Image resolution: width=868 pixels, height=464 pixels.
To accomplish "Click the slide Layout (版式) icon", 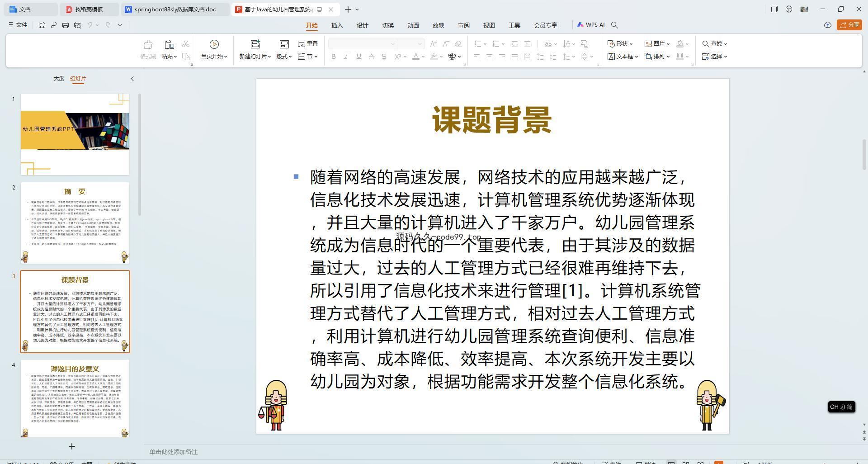I will 284,44.
